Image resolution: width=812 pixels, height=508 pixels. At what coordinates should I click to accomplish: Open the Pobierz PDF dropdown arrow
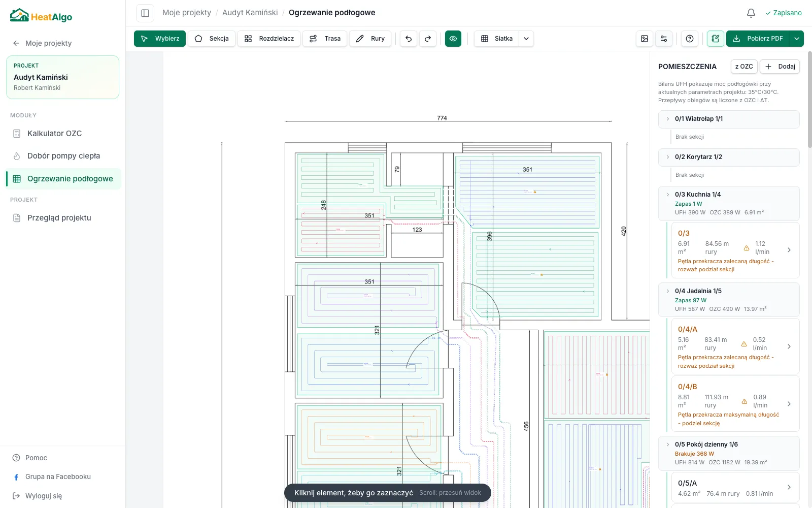[x=797, y=39]
